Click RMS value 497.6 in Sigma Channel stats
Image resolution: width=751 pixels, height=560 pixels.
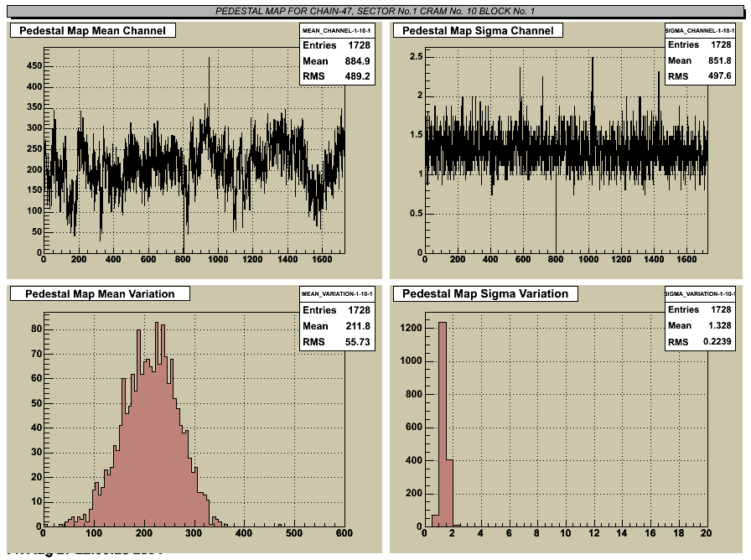click(x=719, y=75)
